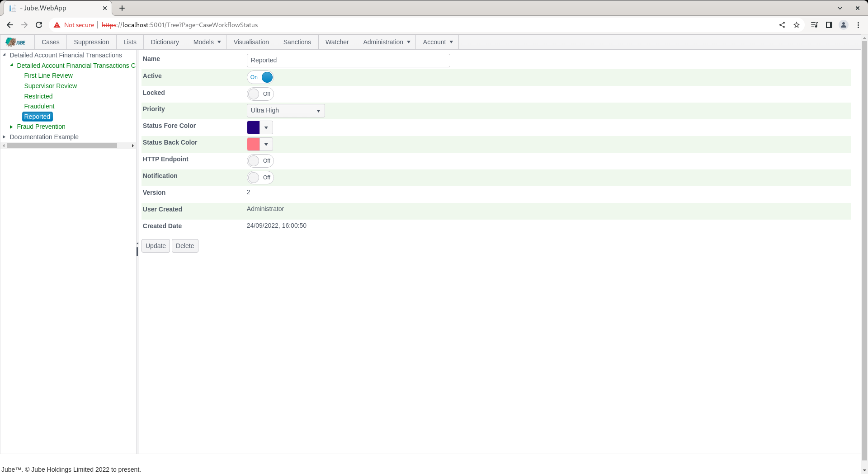
Task: Click the browser forward arrow
Action: click(24, 25)
